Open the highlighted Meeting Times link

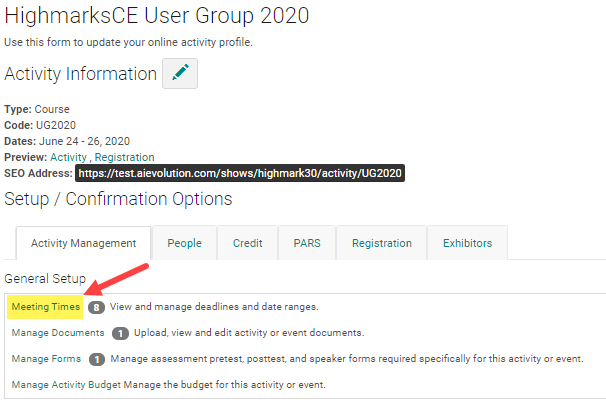(46, 307)
